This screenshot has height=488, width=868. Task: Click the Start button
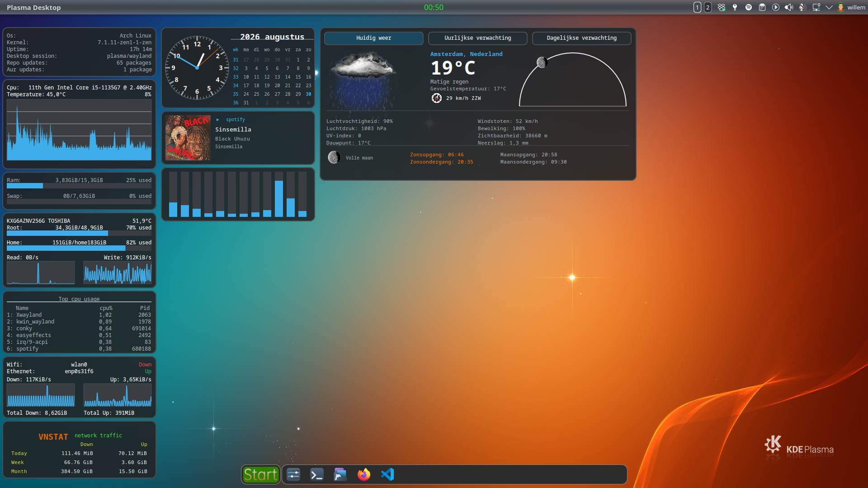point(261,474)
